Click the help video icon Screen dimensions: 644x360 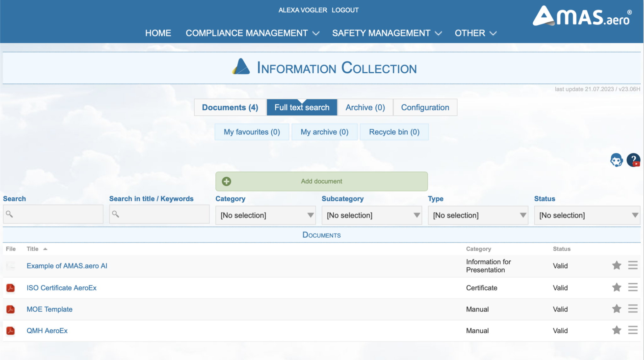[634, 160]
